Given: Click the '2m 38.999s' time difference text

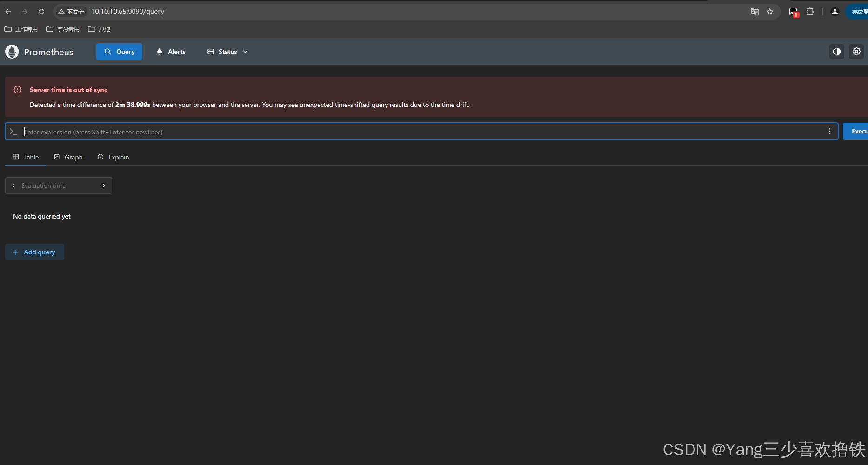Looking at the screenshot, I should pos(133,105).
